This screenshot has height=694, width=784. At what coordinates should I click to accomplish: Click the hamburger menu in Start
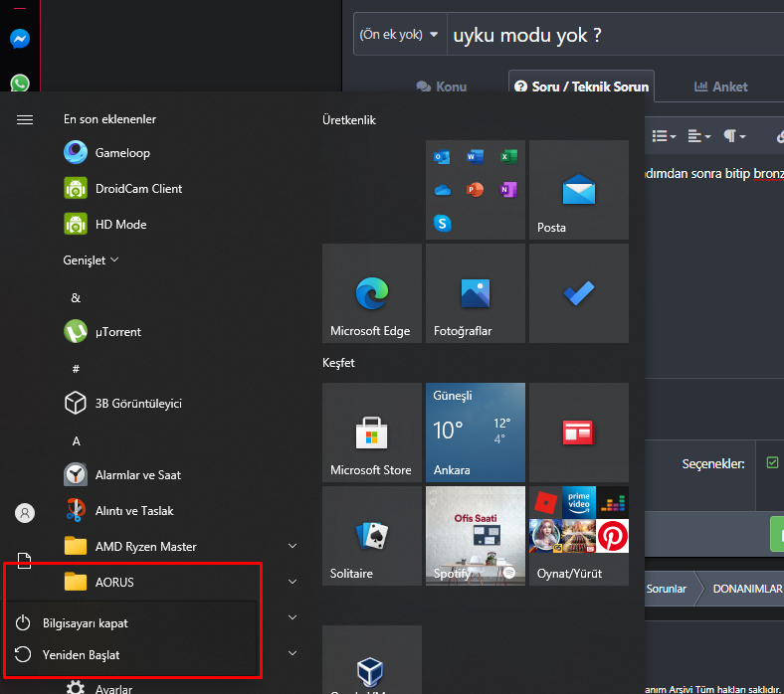(25, 120)
